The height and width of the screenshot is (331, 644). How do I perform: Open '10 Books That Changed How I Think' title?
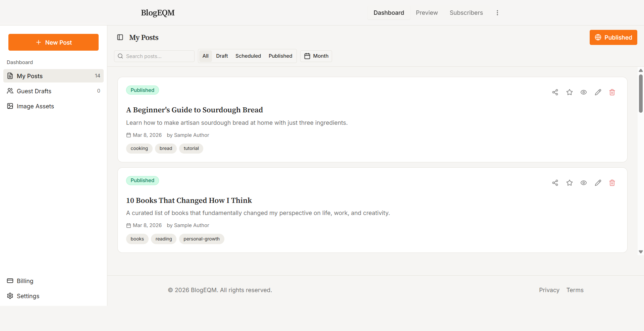click(189, 201)
